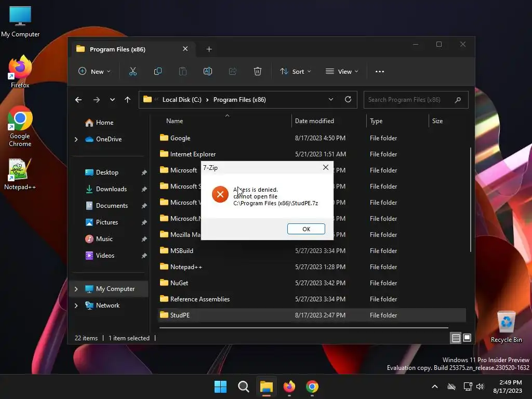Open the See more three-dots menu
Viewport: 532px width, 399px height.
(x=380, y=72)
